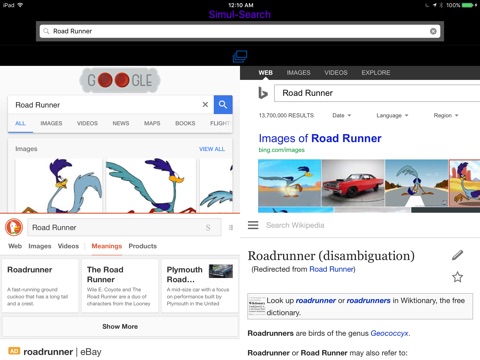Follow the 'Road Runner' redirect link
This screenshot has height=360, width=480.
(x=331, y=269)
